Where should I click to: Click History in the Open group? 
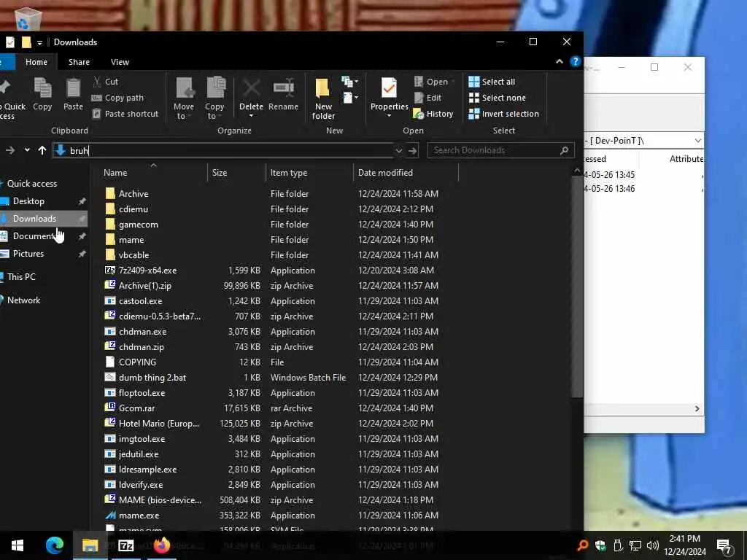tap(433, 114)
